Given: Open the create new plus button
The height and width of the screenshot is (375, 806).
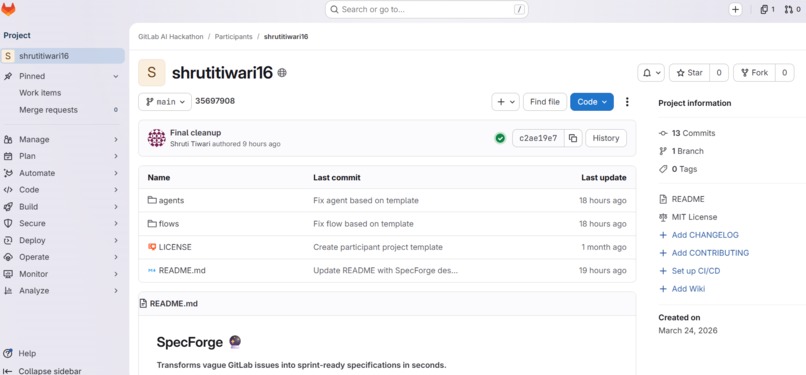Looking at the screenshot, I should click(x=736, y=9).
